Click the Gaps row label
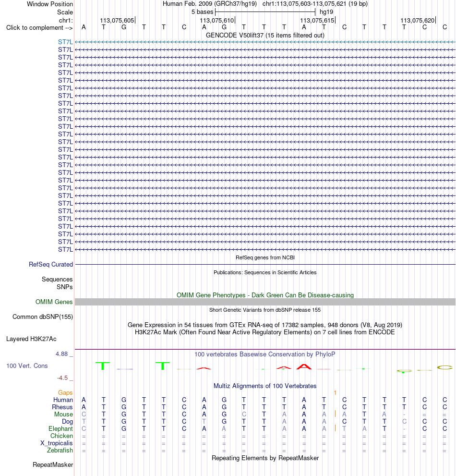Screen dimensions: 456x476 pyautogui.click(x=66, y=393)
